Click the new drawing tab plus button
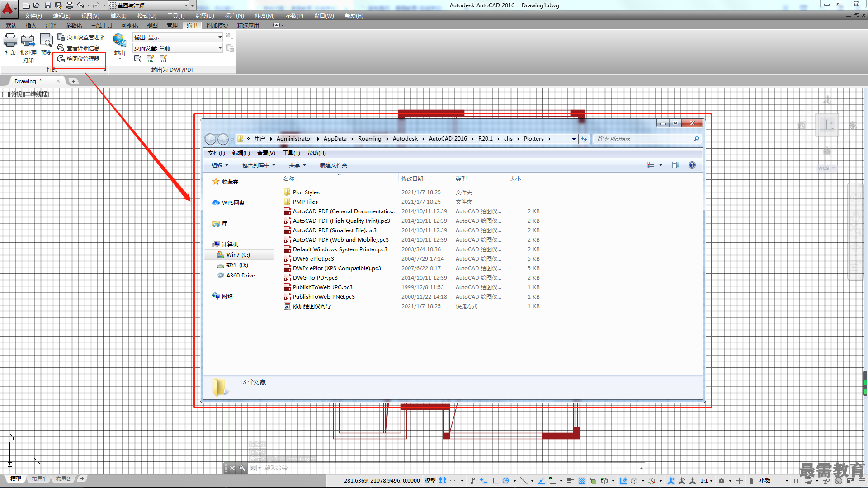 [x=74, y=81]
